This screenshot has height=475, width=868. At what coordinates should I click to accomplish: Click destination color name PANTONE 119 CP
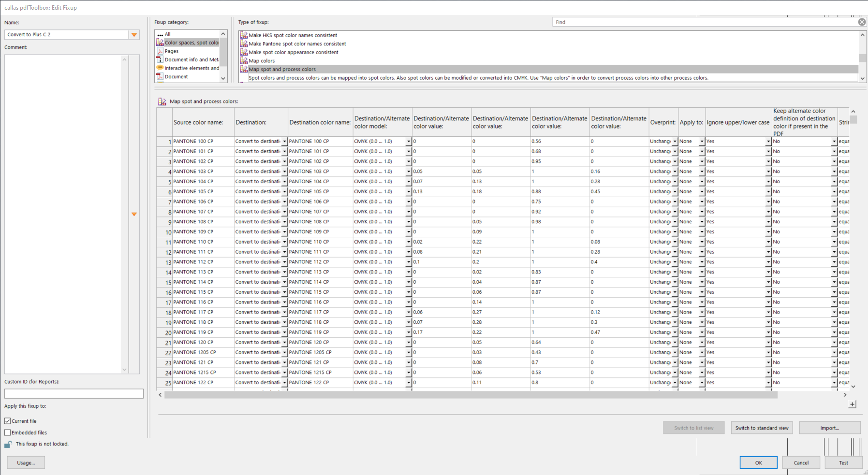coord(321,332)
